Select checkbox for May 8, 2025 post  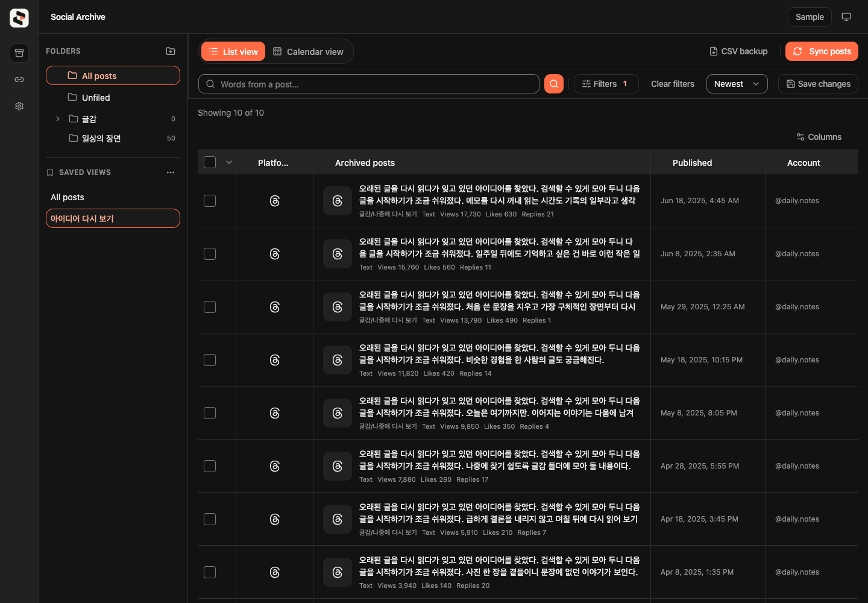pos(210,413)
